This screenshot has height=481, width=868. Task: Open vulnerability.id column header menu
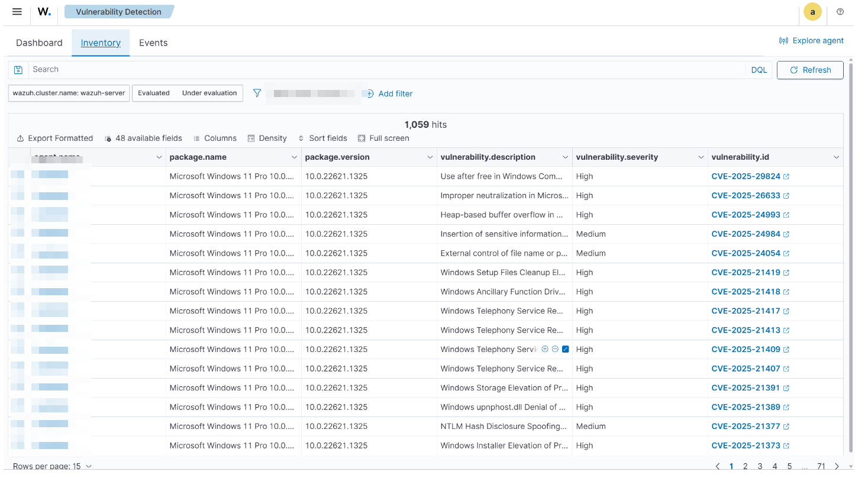pyautogui.click(x=836, y=157)
